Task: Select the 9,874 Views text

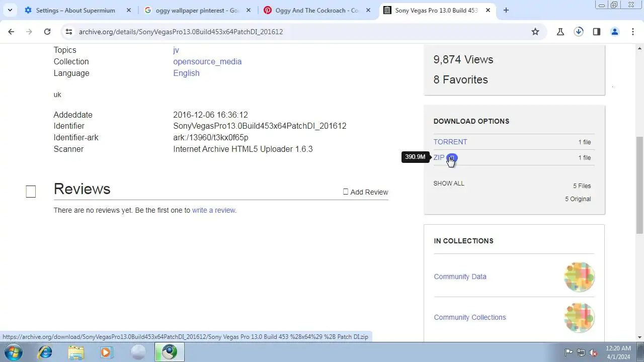Action: pyautogui.click(x=463, y=59)
